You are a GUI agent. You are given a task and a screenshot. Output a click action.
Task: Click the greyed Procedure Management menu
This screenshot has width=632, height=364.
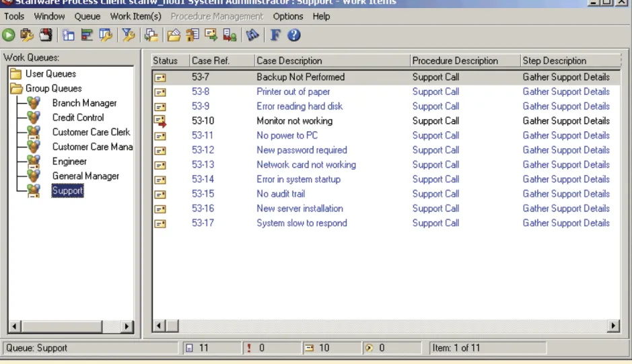(217, 17)
